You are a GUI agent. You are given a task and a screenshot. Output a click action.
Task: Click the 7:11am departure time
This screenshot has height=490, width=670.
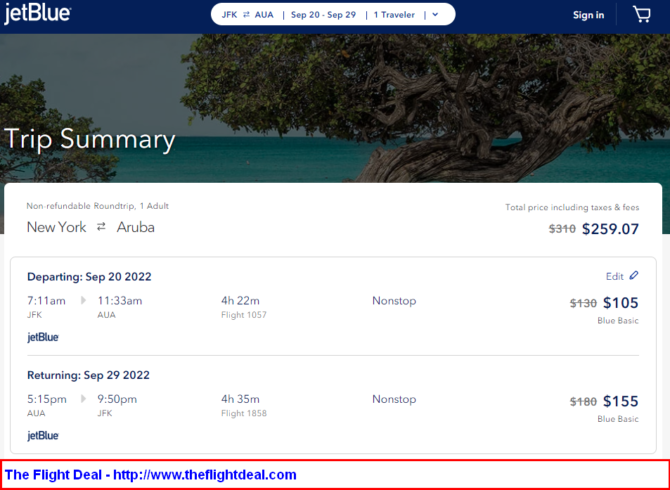click(46, 301)
